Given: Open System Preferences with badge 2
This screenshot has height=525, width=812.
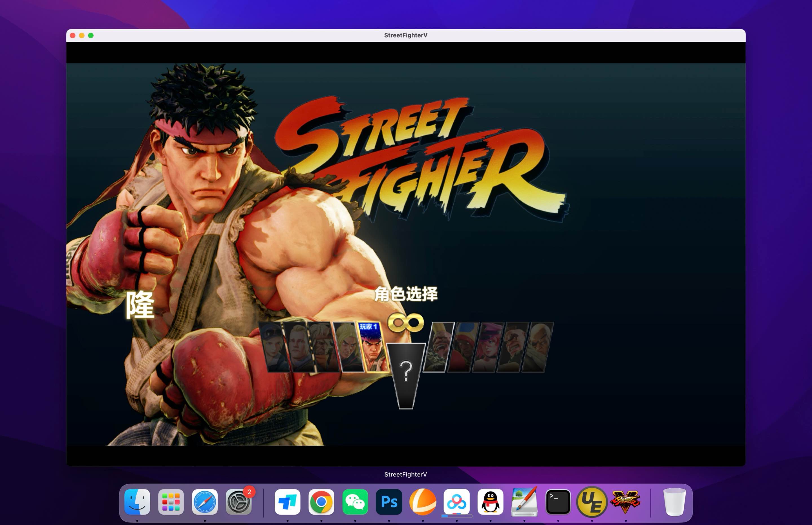Looking at the screenshot, I should pos(239,502).
